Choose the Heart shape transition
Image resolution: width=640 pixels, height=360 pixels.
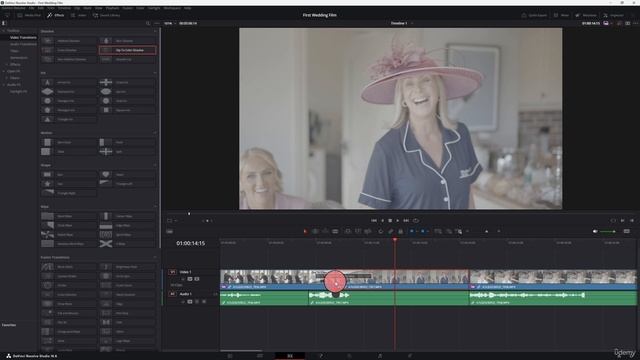point(127,175)
